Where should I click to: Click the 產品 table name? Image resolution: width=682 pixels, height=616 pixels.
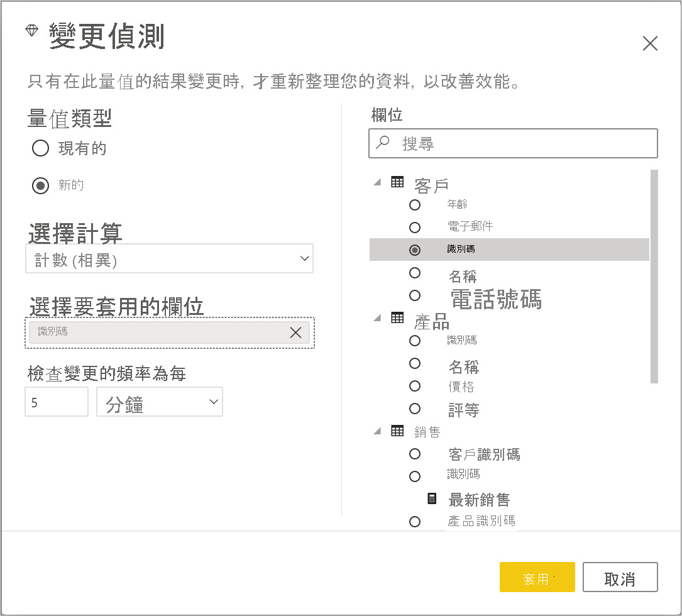(431, 322)
